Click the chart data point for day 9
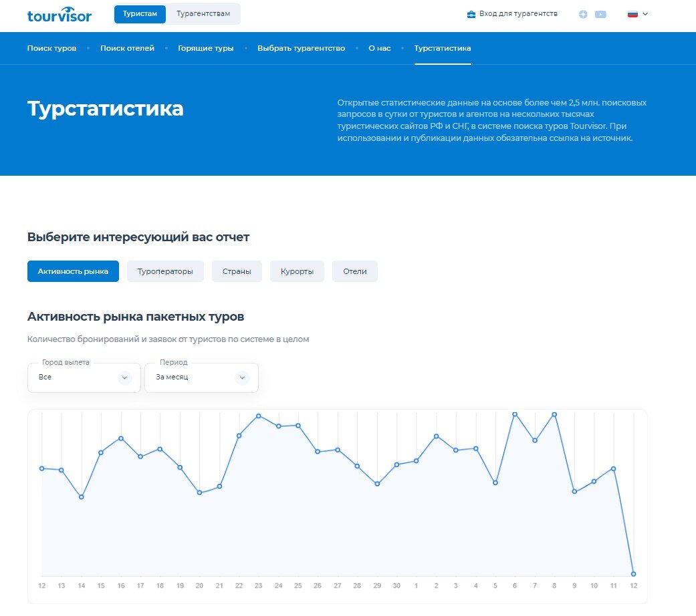 (x=574, y=491)
